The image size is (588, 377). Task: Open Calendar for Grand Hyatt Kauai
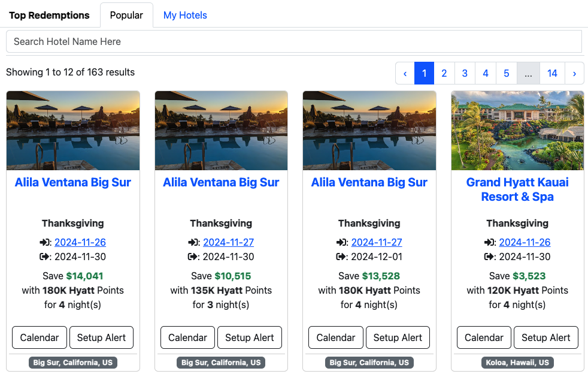pos(484,337)
